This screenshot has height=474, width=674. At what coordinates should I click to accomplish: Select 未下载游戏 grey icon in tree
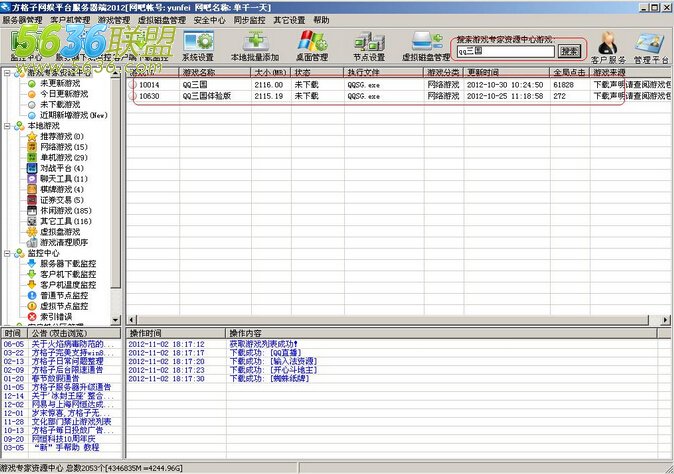pos(32,105)
